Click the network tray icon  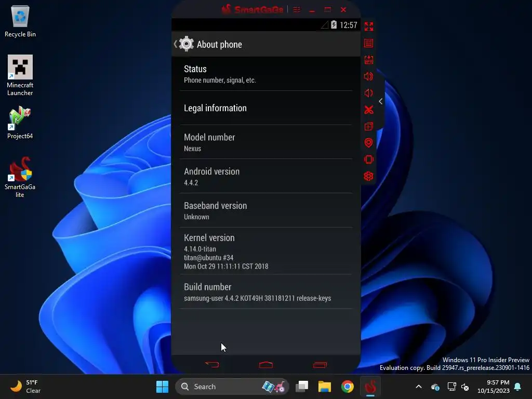(x=451, y=387)
